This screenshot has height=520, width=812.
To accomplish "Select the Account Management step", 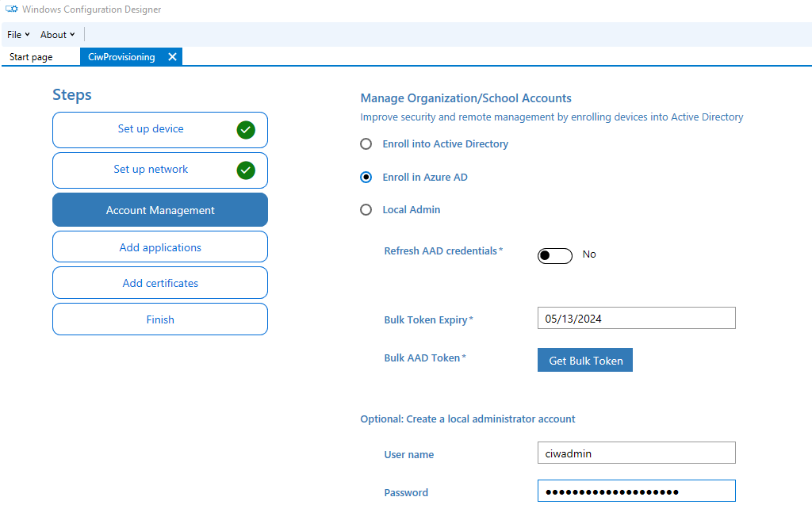I will tap(160, 210).
